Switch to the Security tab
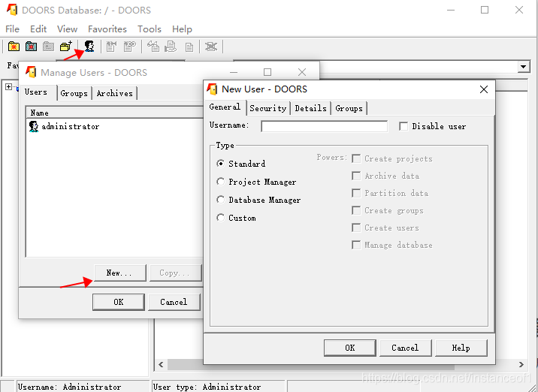This screenshot has width=538, height=392. click(x=267, y=108)
